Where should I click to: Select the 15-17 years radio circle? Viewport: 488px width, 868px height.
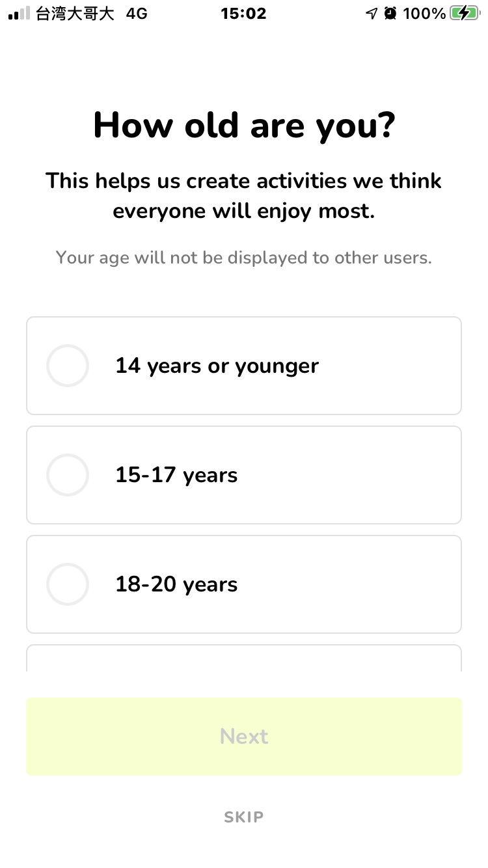[x=68, y=475]
